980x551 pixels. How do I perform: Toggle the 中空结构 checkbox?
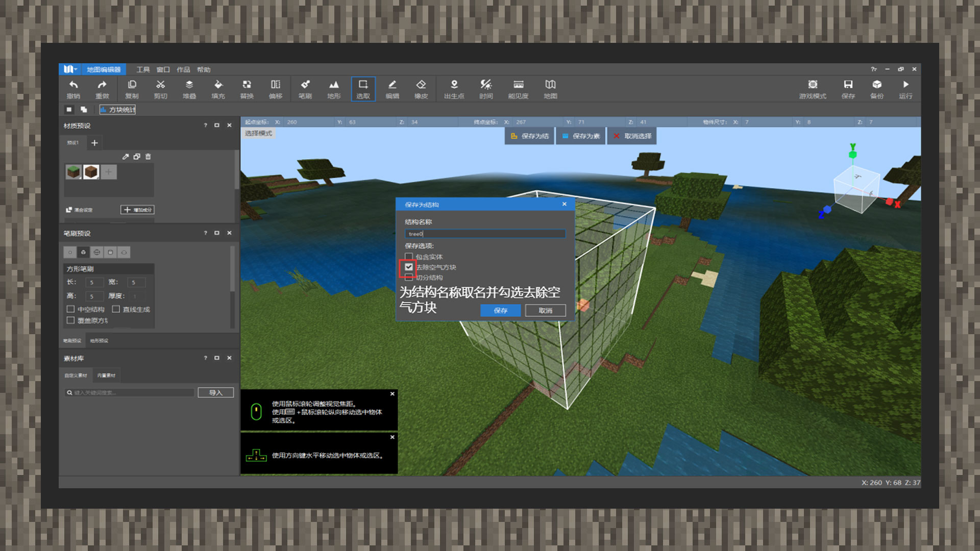click(70, 309)
